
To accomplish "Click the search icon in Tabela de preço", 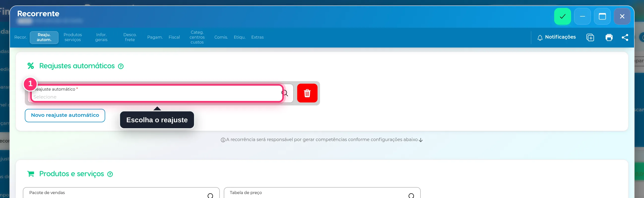I will click(411, 196).
